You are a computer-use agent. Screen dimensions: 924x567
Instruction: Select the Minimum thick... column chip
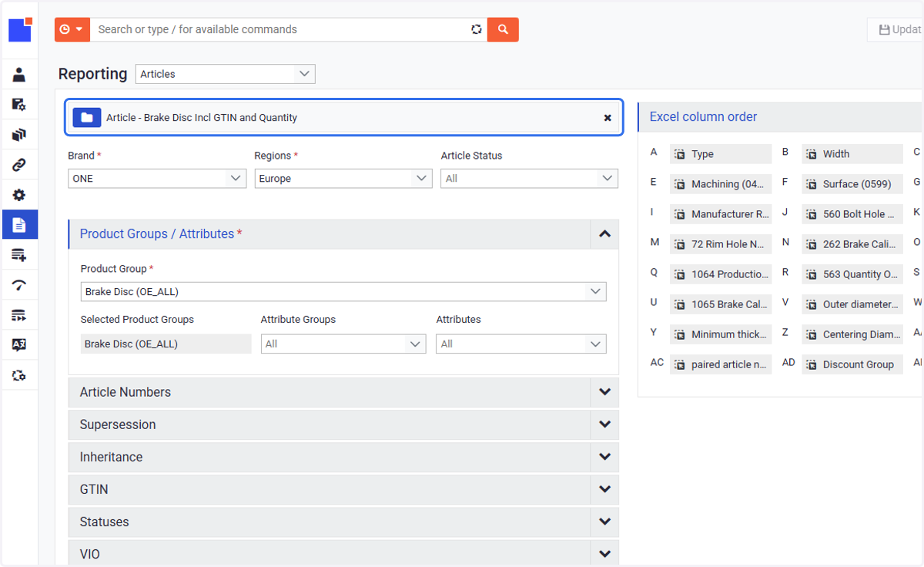[x=721, y=334]
